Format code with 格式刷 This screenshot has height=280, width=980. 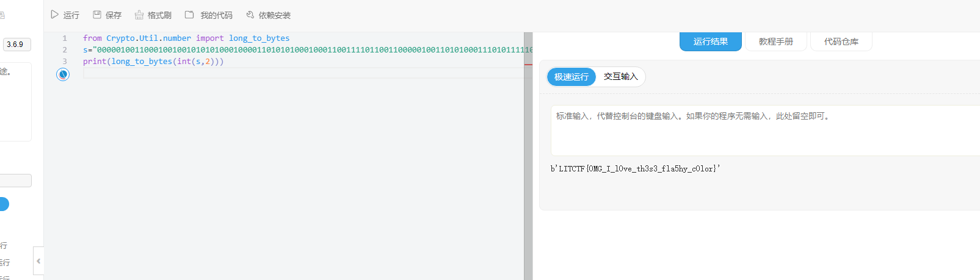coord(153,15)
